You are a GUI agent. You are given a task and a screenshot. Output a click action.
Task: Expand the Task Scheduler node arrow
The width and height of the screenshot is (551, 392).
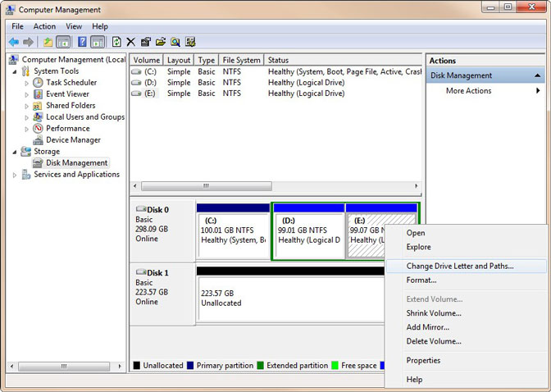pos(27,84)
